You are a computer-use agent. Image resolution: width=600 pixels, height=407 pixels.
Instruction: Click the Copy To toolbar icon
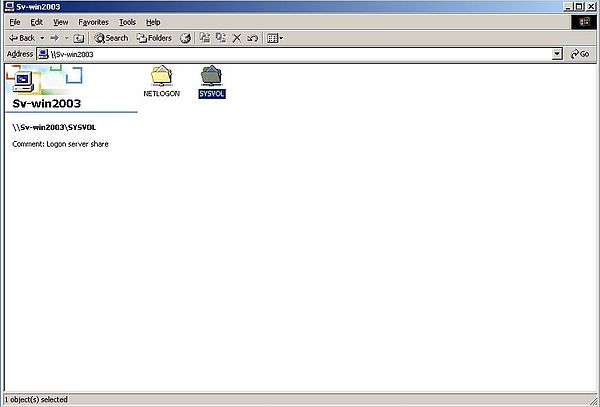(x=221, y=38)
